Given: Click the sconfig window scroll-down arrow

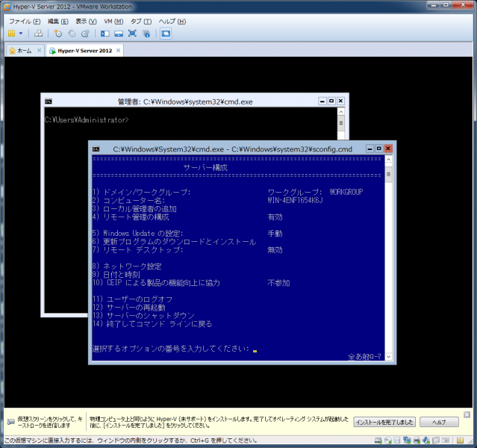Looking at the screenshot, I should pos(388,356).
